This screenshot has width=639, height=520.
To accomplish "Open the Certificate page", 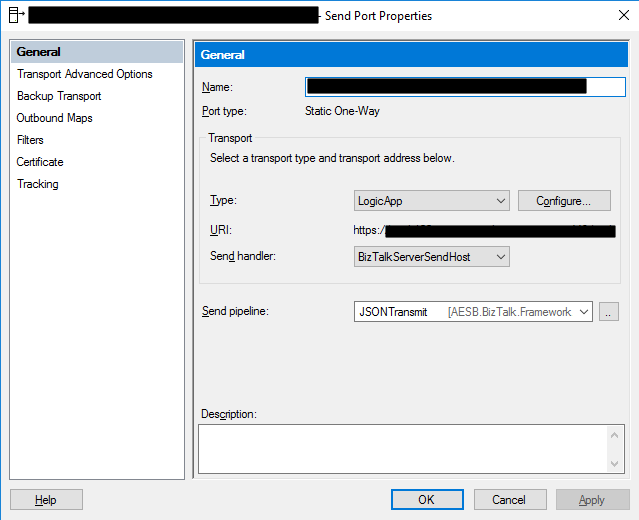I will [x=40, y=162].
